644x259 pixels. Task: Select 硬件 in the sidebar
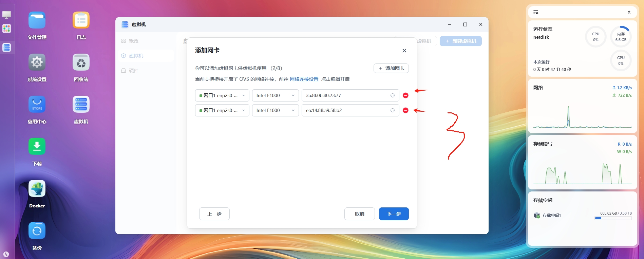point(133,71)
